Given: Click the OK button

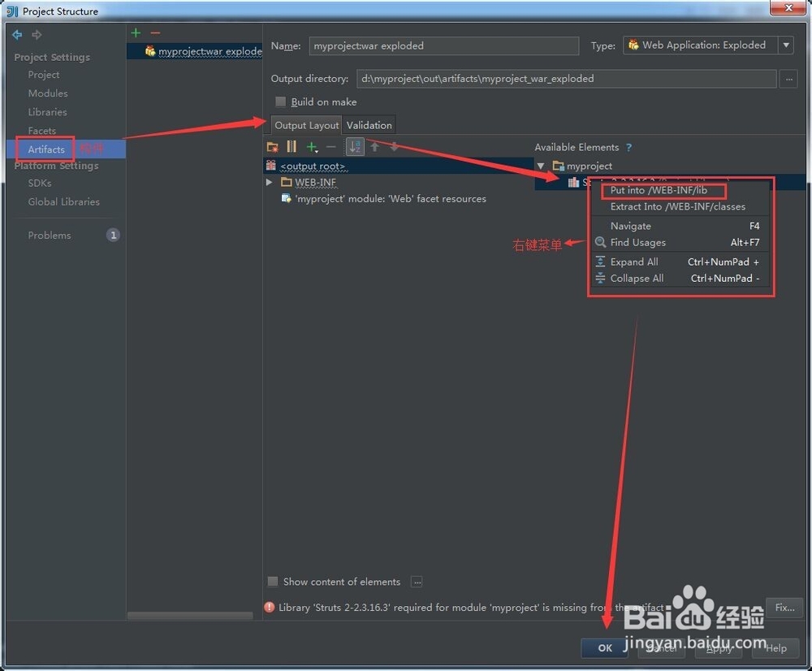Looking at the screenshot, I should tap(604, 647).
